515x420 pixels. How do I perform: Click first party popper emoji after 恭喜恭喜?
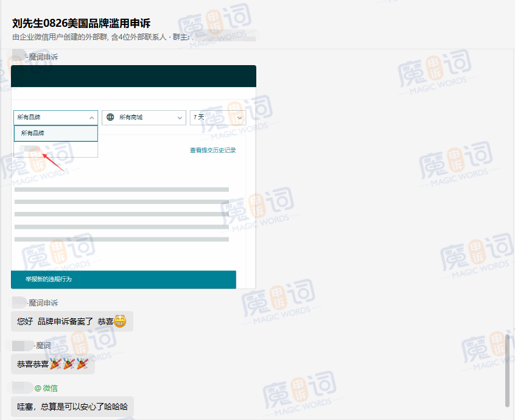pos(55,364)
